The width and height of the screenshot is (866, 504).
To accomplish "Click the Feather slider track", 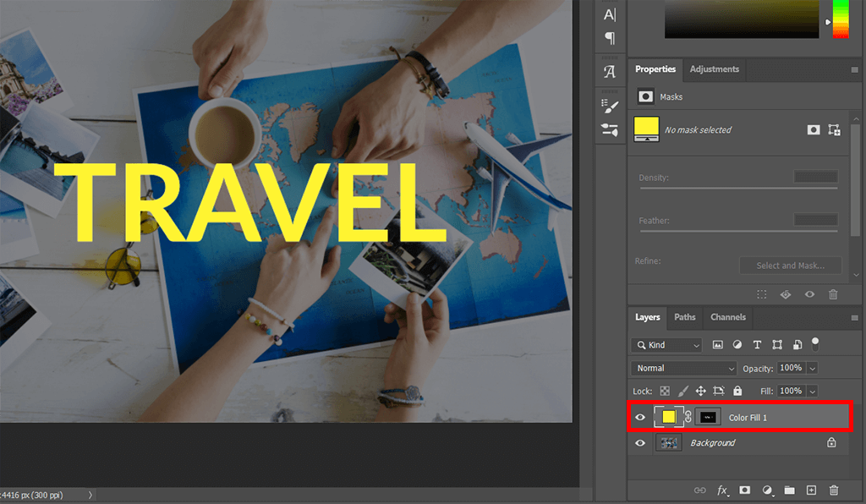I will tap(738, 232).
